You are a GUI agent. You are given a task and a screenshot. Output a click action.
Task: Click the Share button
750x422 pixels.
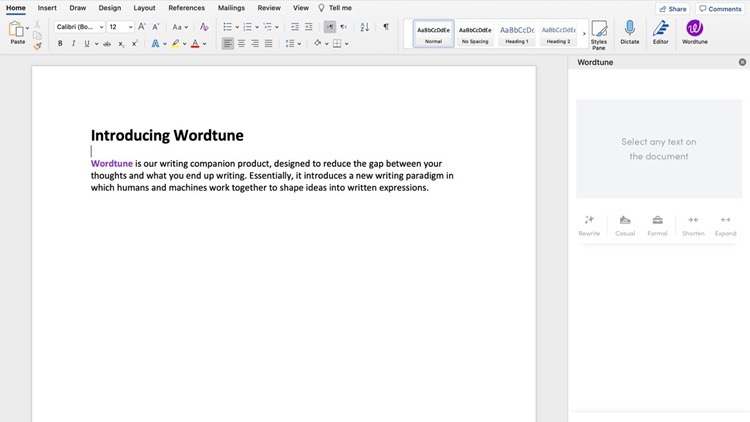coord(672,9)
